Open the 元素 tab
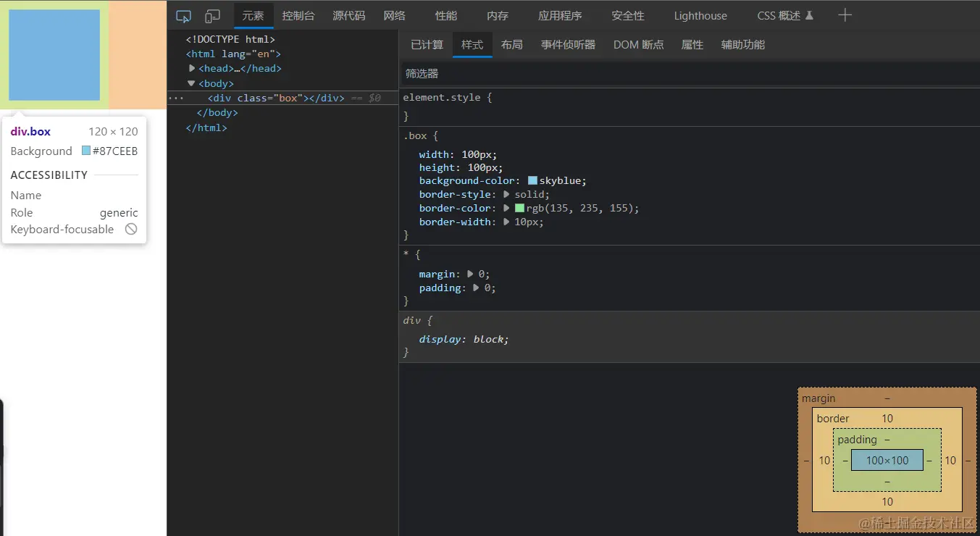Viewport: 980px width, 536px height. 254,16
